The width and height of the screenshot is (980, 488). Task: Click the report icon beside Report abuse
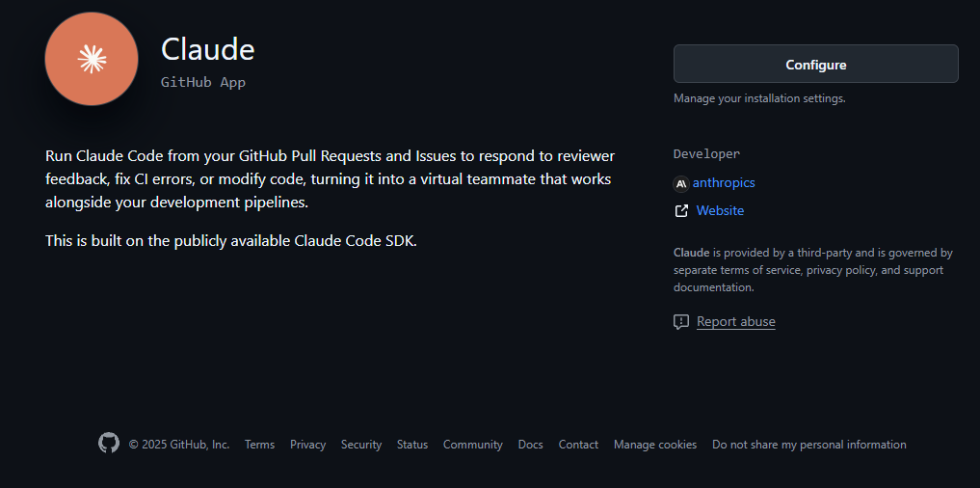pyautogui.click(x=681, y=322)
